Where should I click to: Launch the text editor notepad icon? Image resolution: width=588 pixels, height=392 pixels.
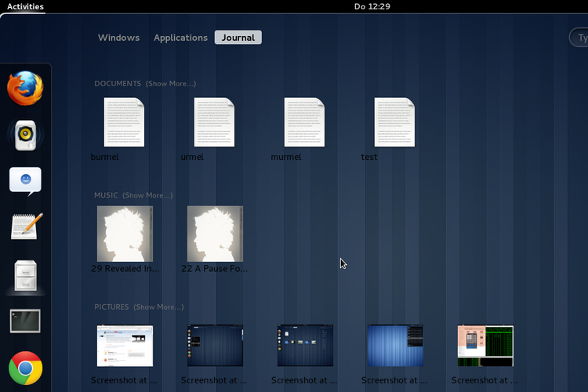(25, 227)
